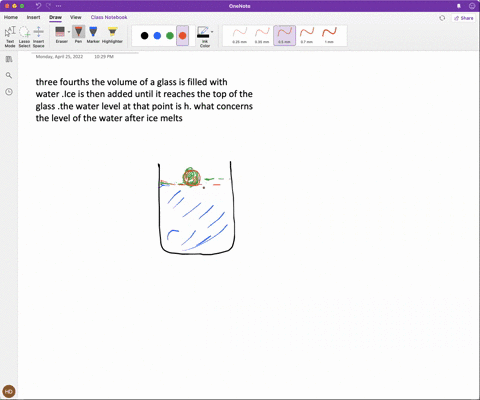This screenshot has width=480, height=400.
Task: Set pen thickness to 1 mm
Action: (x=329, y=35)
